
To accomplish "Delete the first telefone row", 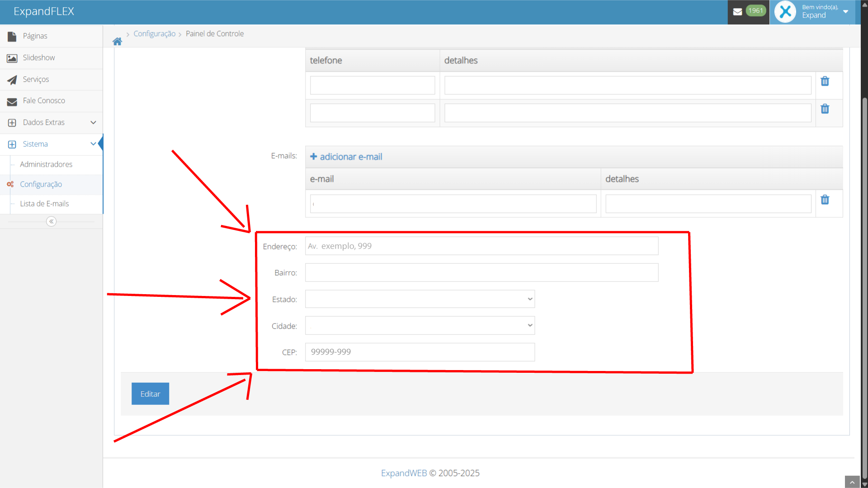I will (x=825, y=81).
